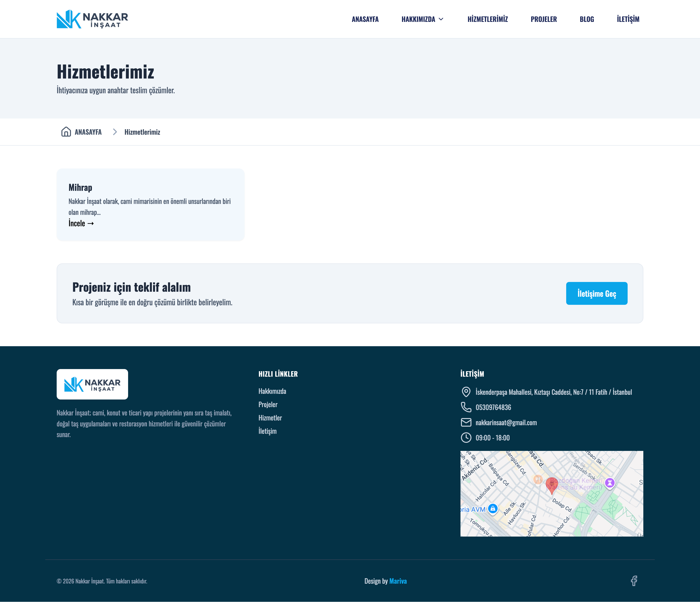Open İletişim in top navigation
This screenshot has height=602, width=700.
pyautogui.click(x=628, y=19)
